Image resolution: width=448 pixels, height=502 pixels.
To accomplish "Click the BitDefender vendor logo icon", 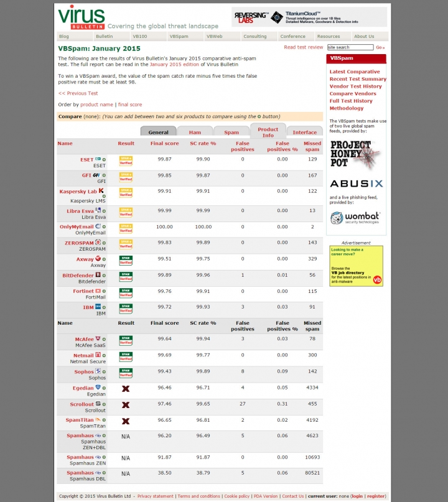I will (98, 275).
